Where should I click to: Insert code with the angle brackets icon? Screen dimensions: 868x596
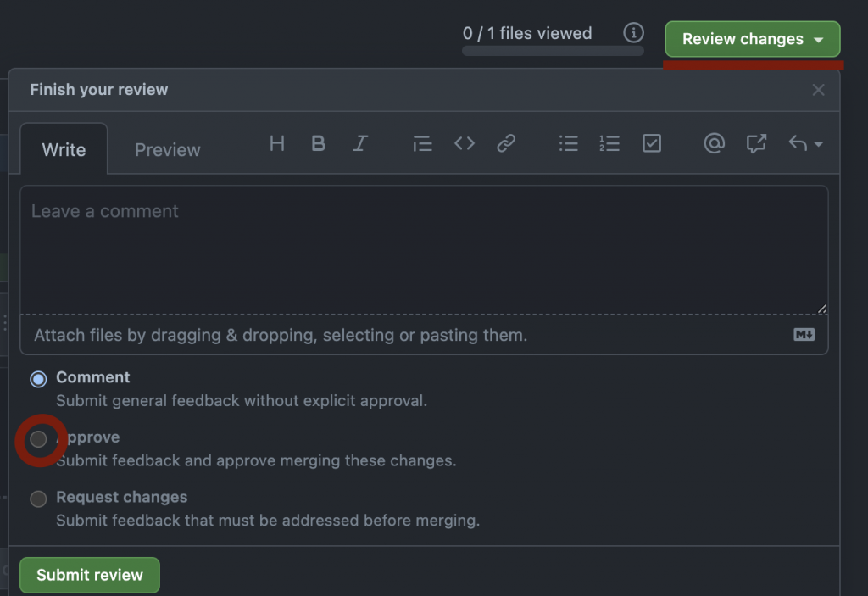465,143
